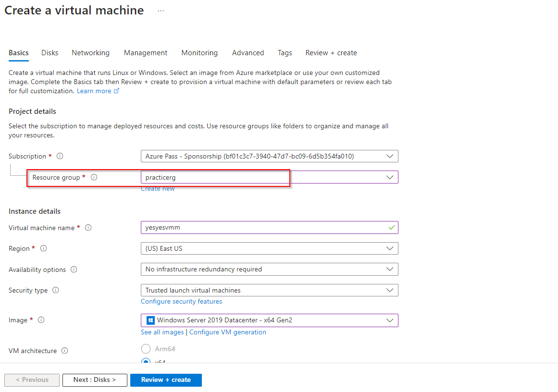The image size is (558, 392).
Task: Expand the Image dropdown
Action: (x=269, y=320)
